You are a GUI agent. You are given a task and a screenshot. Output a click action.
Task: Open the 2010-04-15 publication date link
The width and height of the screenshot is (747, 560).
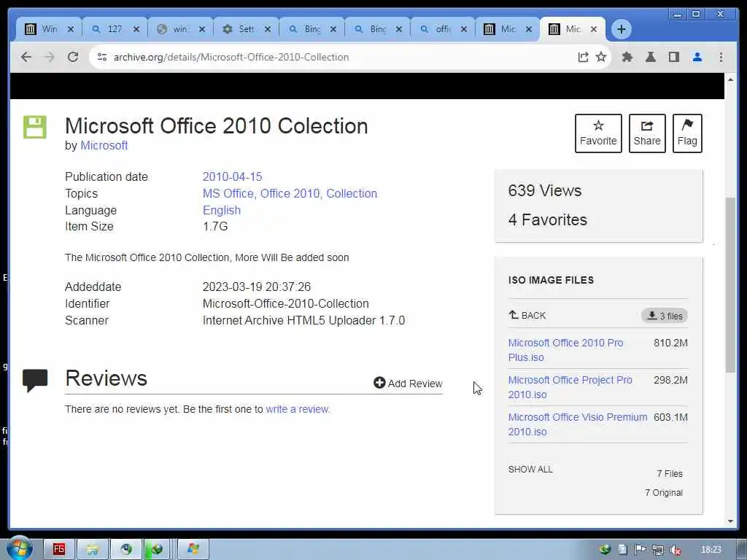(x=233, y=176)
